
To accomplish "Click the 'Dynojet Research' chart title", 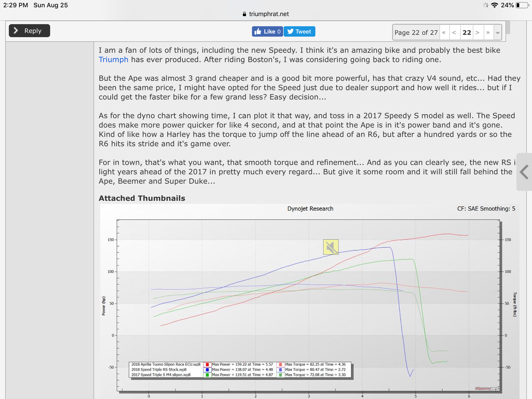I will tap(310, 209).
